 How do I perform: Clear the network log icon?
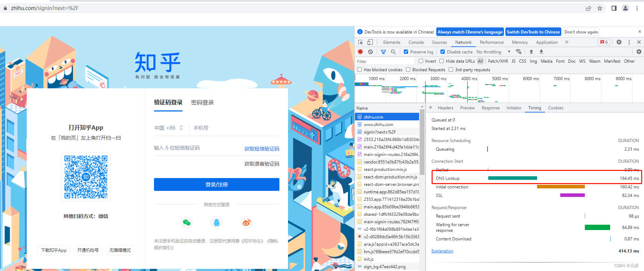point(371,52)
